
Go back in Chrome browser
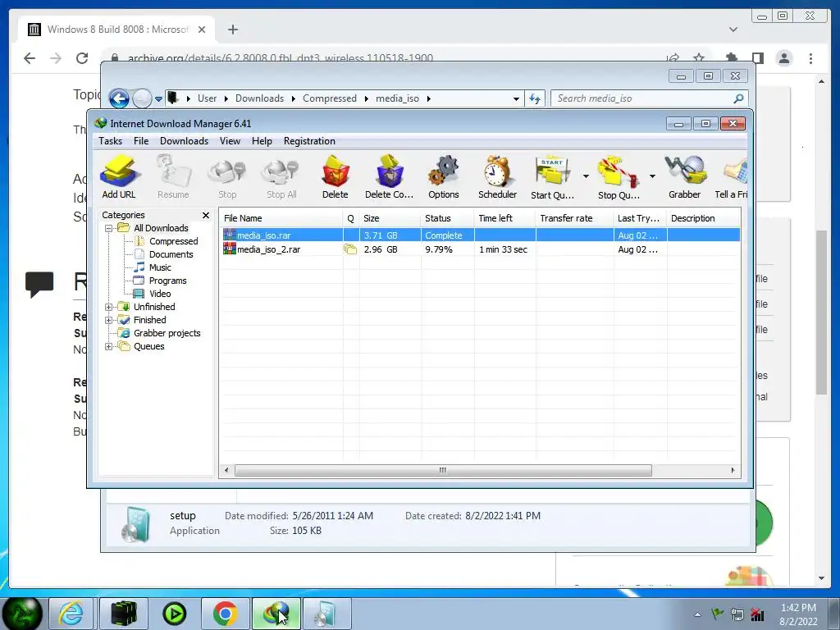coord(30,58)
